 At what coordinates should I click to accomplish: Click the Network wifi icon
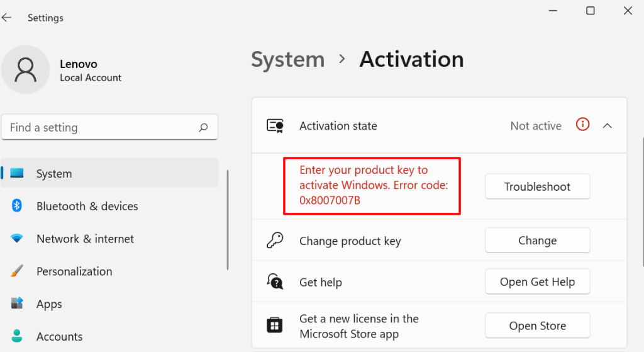coord(17,239)
